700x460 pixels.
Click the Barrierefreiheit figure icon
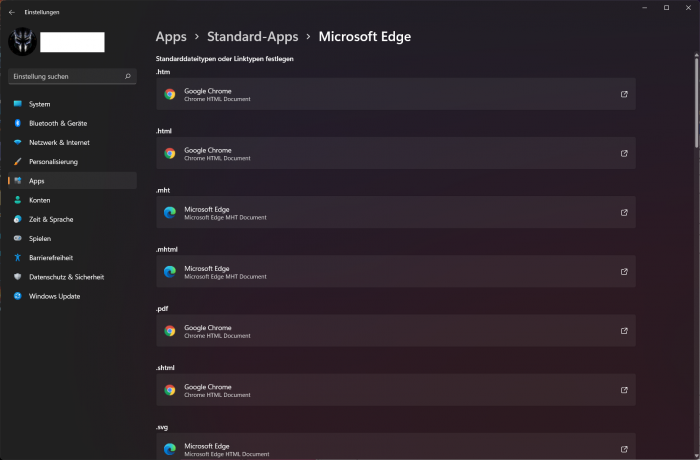pyautogui.click(x=18, y=257)
